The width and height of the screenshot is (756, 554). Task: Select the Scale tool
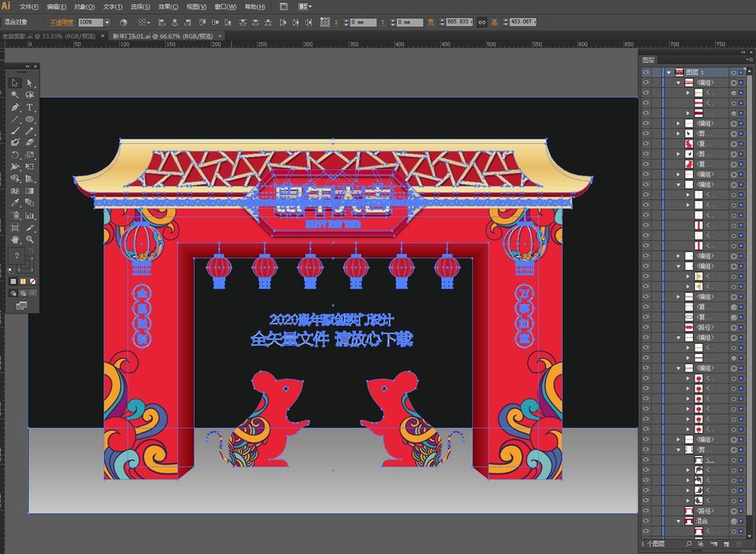click(x=29, y=155)
